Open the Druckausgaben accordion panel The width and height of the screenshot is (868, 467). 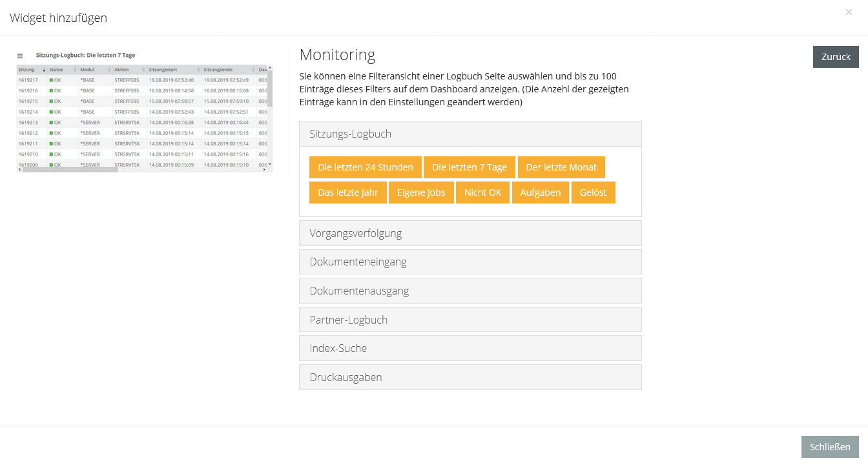pos(470,377)
